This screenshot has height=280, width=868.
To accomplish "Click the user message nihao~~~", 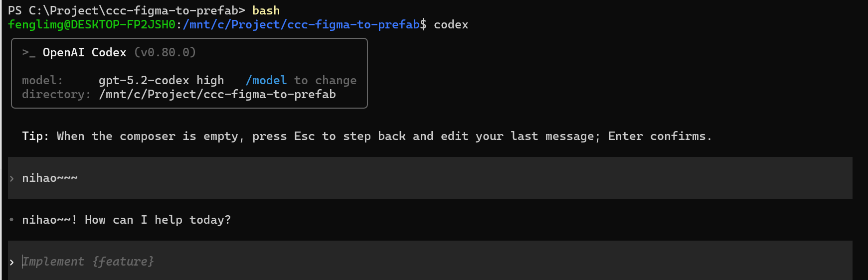I will click(x=50, y=178).
